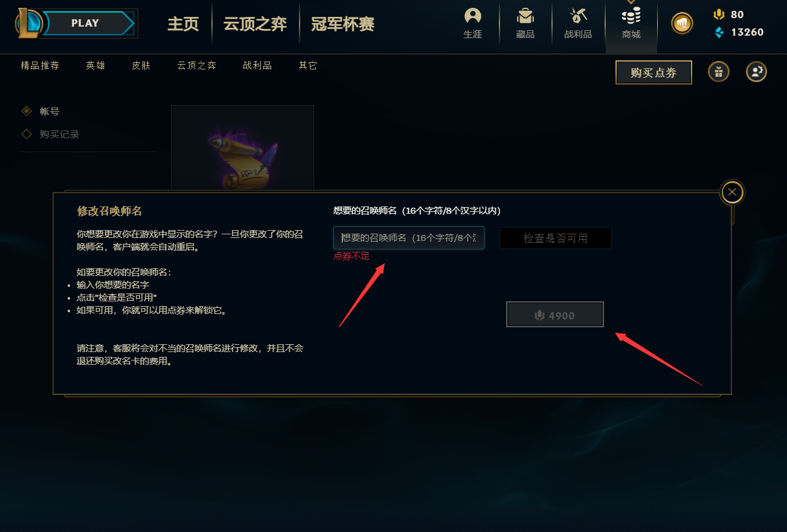Screen dimensions: 787x532
Task: Click the account profile icon beside gift icon
Action: (x=756, y=72)
